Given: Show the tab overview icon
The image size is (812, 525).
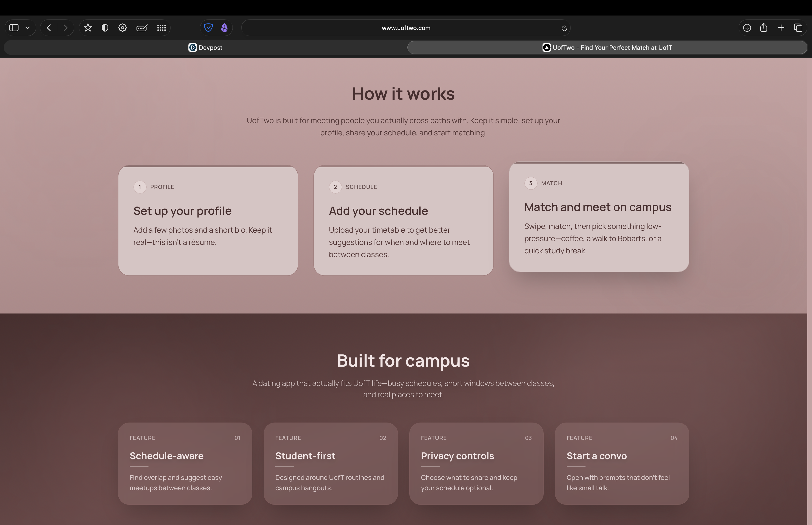Looking at the screenshot, I should tap(798, 28).
